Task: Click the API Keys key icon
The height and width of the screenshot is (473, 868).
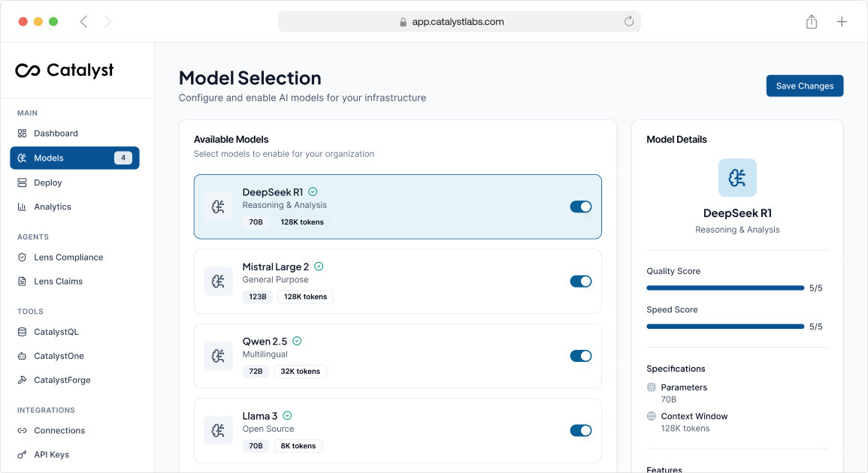Action: (22, 455)
